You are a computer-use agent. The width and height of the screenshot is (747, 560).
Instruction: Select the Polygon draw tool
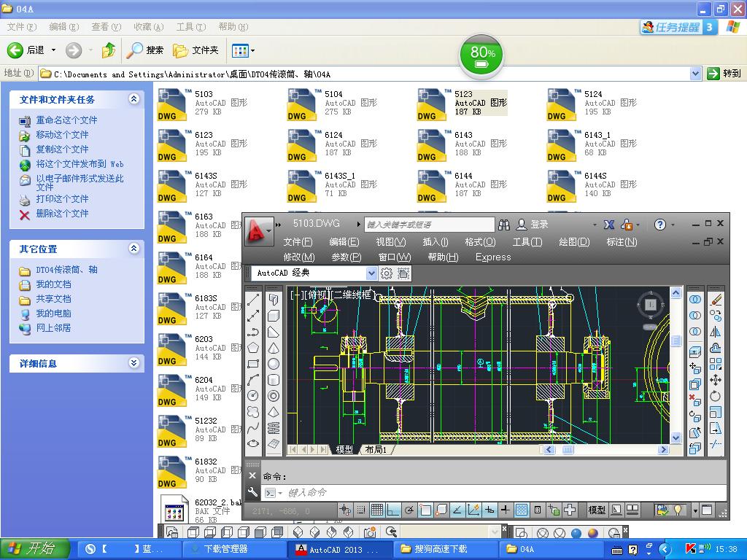(253, 348)
